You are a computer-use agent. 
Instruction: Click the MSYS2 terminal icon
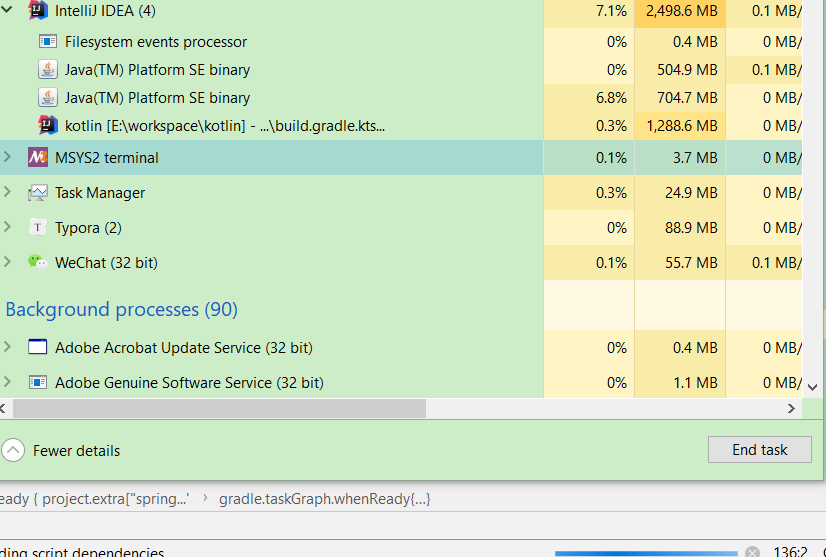point(37,157)
